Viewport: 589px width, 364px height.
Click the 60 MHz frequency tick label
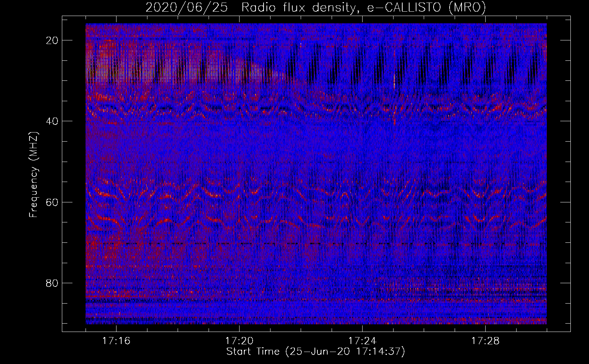[52, 202]
